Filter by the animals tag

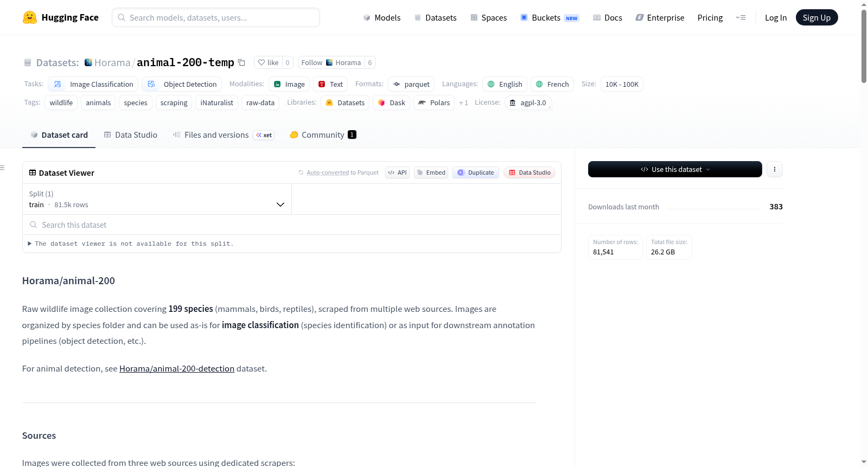(x=98, y=103)
